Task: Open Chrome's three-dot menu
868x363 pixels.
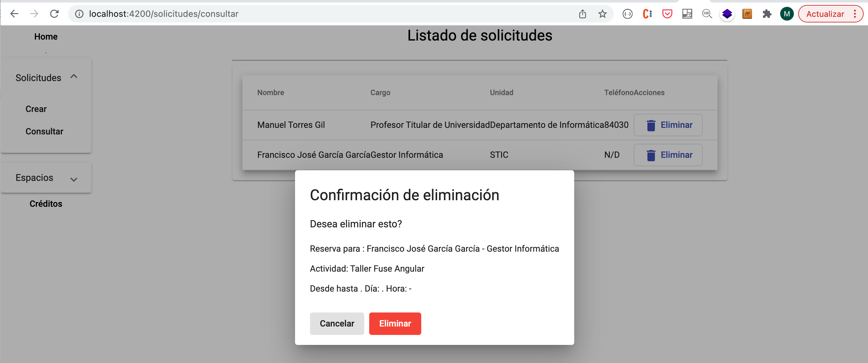Action: pyautogui.click(x=855, y=14)
